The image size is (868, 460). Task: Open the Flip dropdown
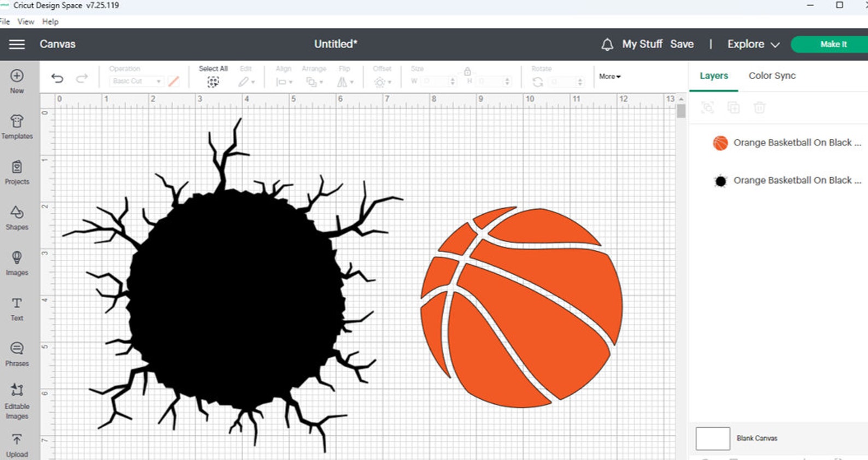(345, 82)
